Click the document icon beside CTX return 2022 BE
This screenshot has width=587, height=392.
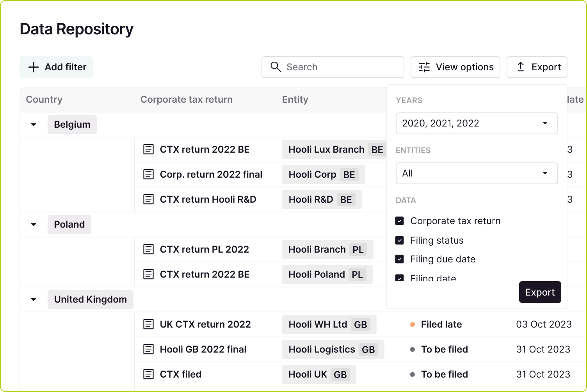pos(149,150)
